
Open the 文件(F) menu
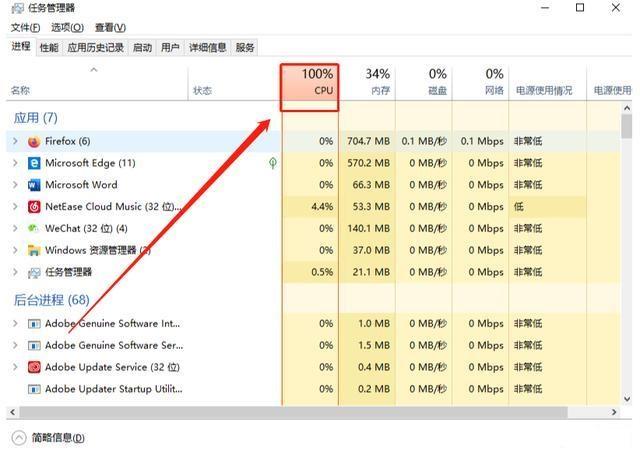click(25, 27)
